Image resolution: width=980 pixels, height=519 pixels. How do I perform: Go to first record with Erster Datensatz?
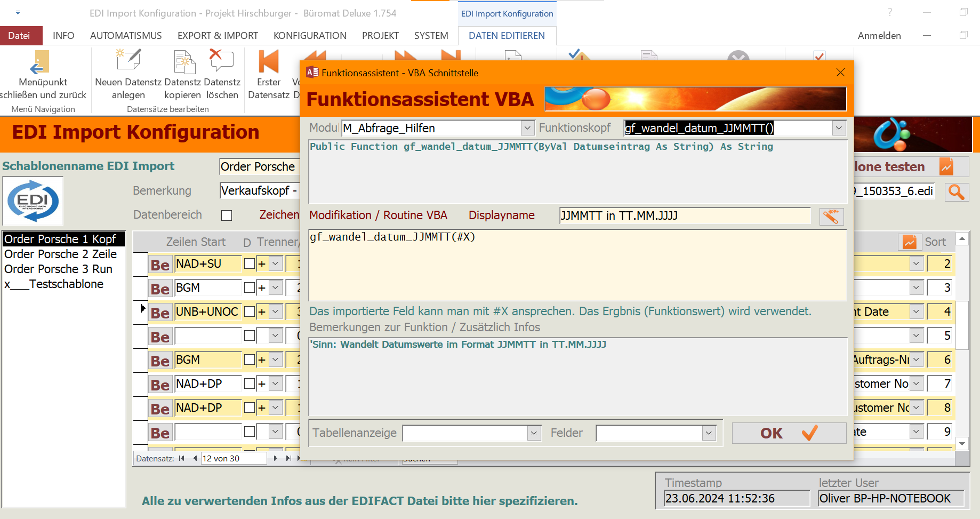point(269,62)
